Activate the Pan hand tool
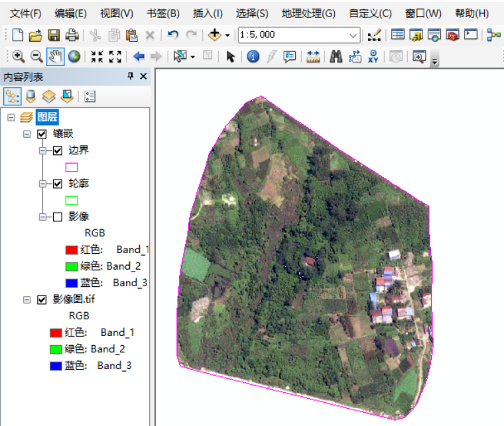Image resolution: width=504 pixels, height=426 pixels. pyautogui.click(x=55, y=57)
